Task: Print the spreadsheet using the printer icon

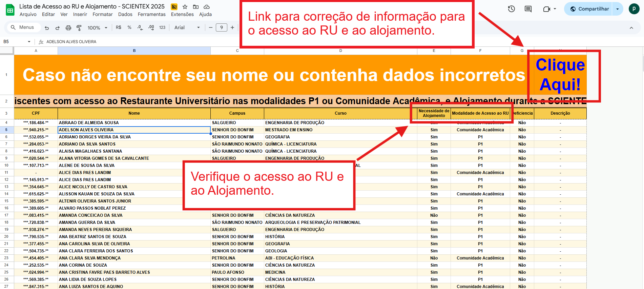Action: 68,28
